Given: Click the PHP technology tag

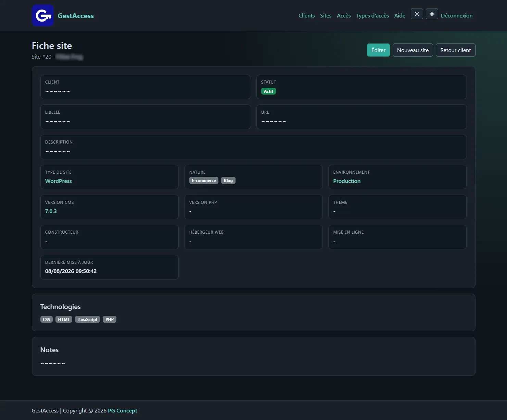Looking at the screenshot, I should click(110, 319).
